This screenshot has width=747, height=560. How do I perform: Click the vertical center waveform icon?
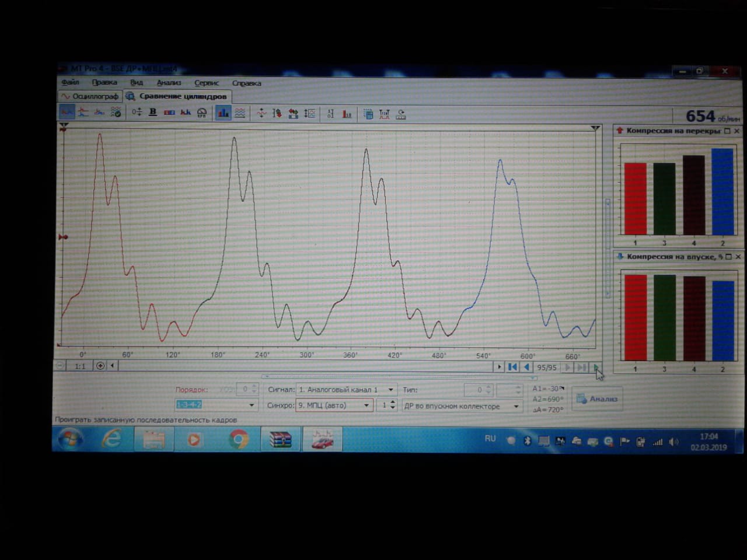click(261, 113)
